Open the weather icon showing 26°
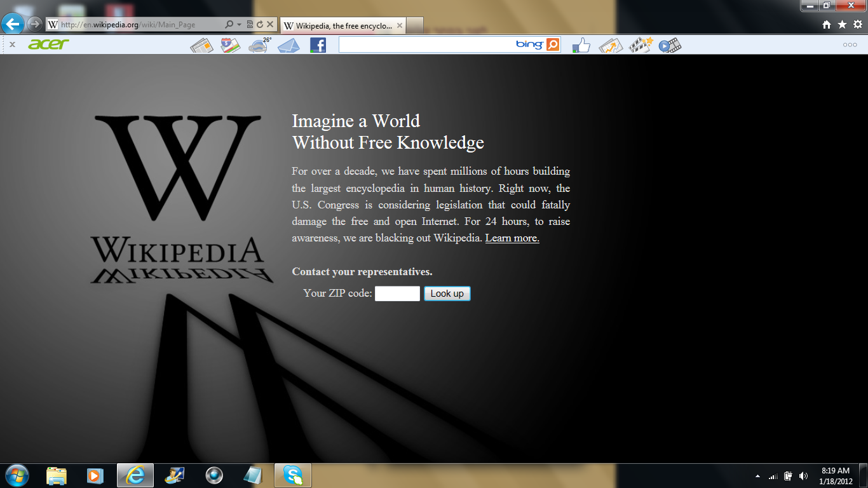Screen dimensions: 868x488 pyautogui.click(x=259, y=45)
